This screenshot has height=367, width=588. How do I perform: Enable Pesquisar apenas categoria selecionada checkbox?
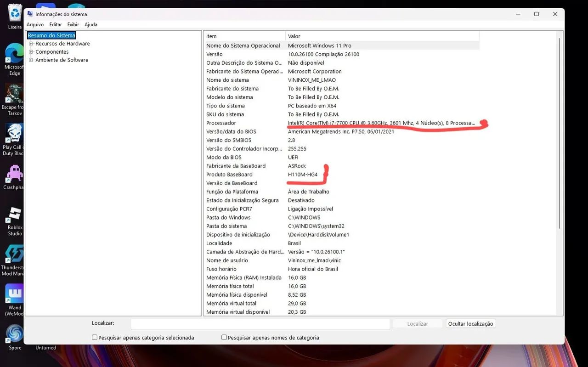[x=95, y=338]
